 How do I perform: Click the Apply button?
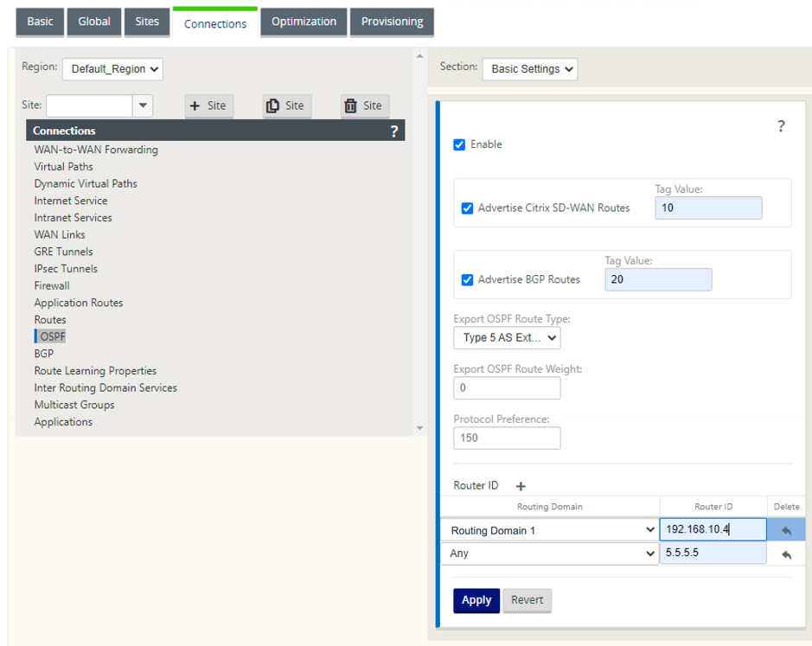coord(476,600)
